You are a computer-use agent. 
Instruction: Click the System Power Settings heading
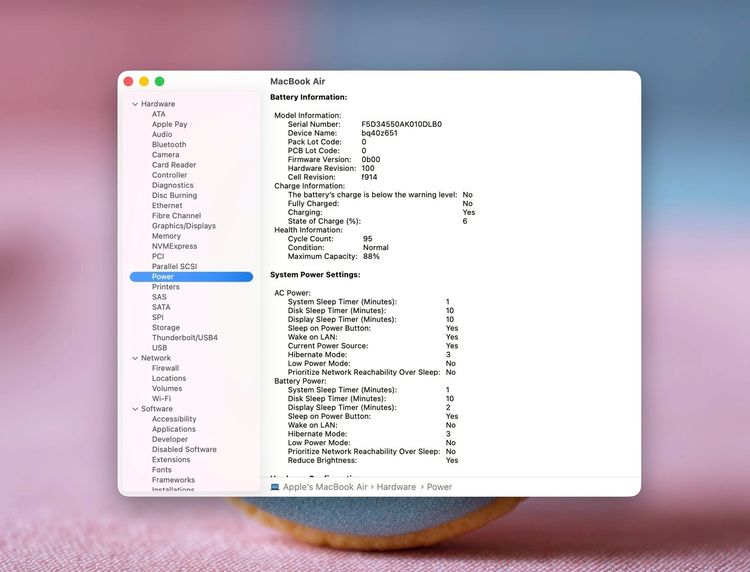(x=315, y=275)
